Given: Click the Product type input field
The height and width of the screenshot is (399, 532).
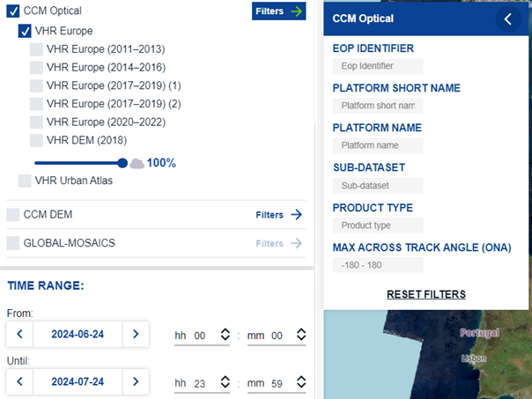Looking at the screenshot, I should [x=378, y=225].
